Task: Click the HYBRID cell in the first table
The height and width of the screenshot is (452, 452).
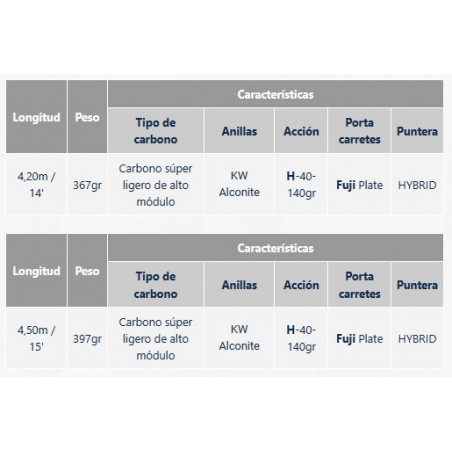Action: pyautogui.click(x=417, y=184)
